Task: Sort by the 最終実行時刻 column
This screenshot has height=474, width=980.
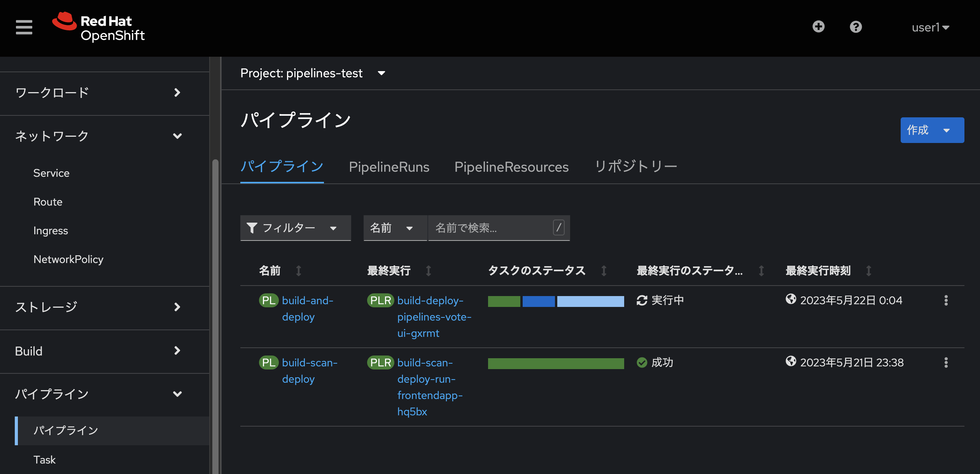Action: coord(829,270)
